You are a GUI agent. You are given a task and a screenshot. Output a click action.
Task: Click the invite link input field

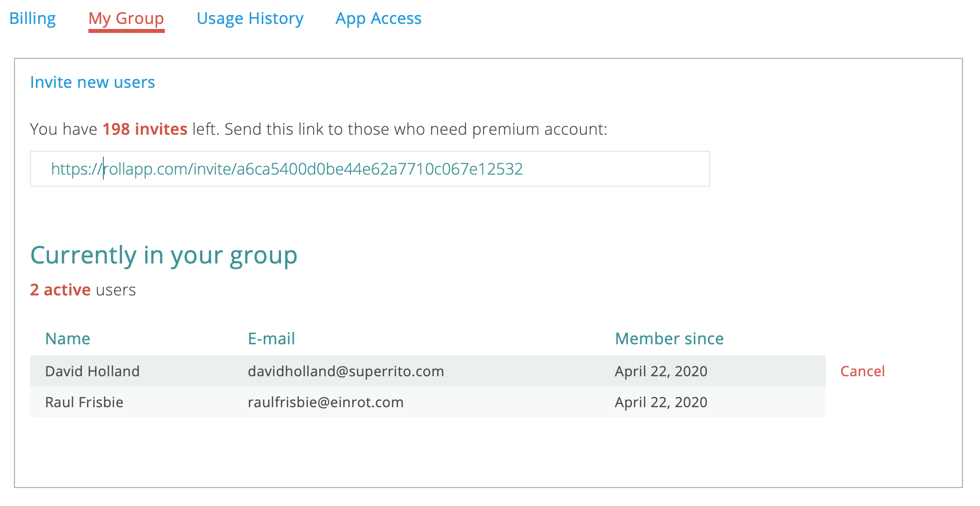tap(370, 169)
